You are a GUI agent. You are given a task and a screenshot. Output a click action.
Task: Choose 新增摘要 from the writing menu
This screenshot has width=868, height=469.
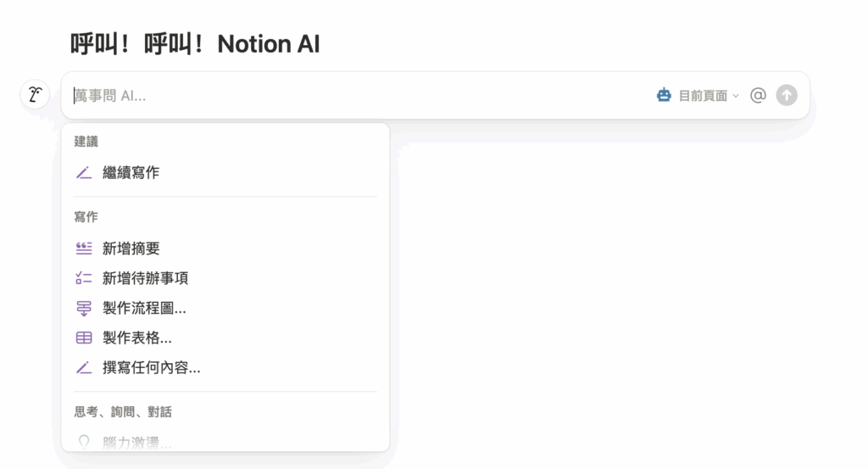131,248
